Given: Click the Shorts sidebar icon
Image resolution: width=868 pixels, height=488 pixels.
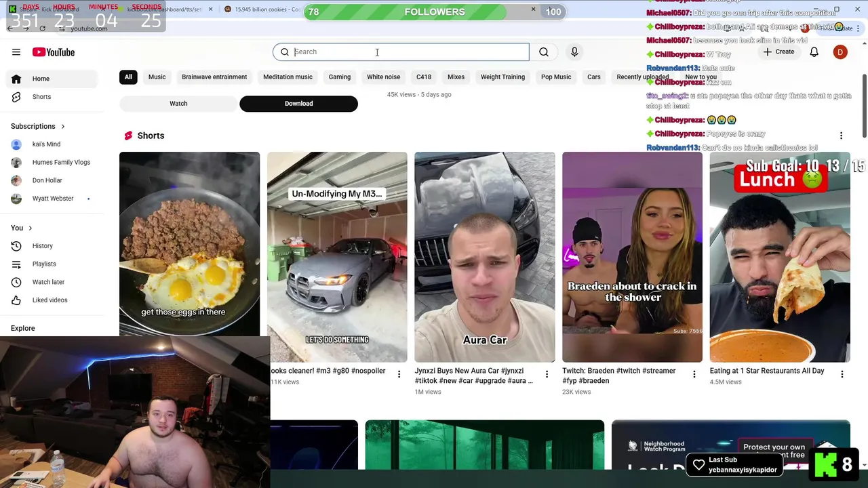Looking at the screenshot, I should point(16,97).
